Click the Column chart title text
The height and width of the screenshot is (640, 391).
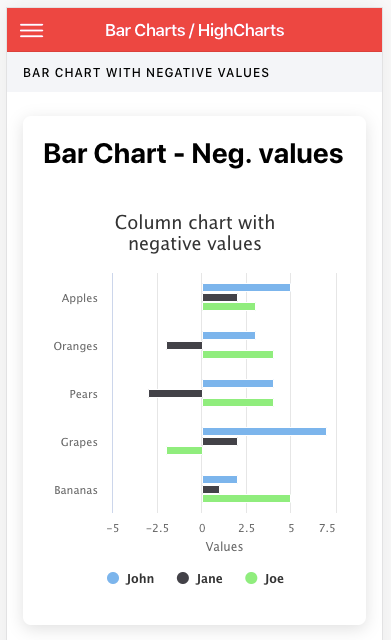[x=195, y=233]
